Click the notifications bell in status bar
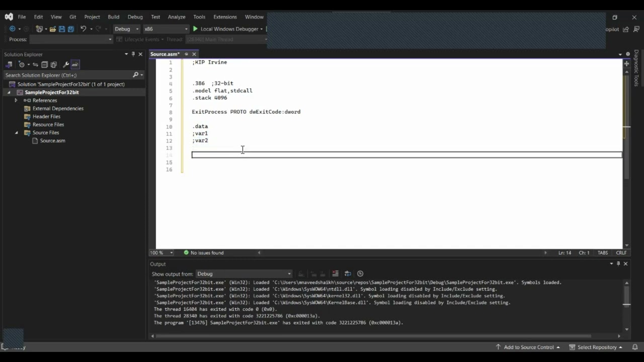The height and width of the screenshot is (362, 644). pos(635,347)
